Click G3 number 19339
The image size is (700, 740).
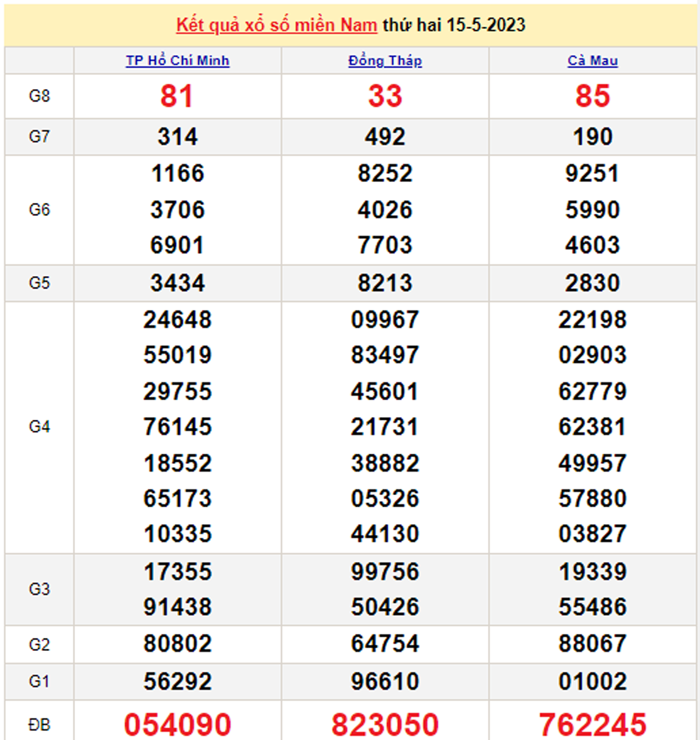click(x=592, y=572)
